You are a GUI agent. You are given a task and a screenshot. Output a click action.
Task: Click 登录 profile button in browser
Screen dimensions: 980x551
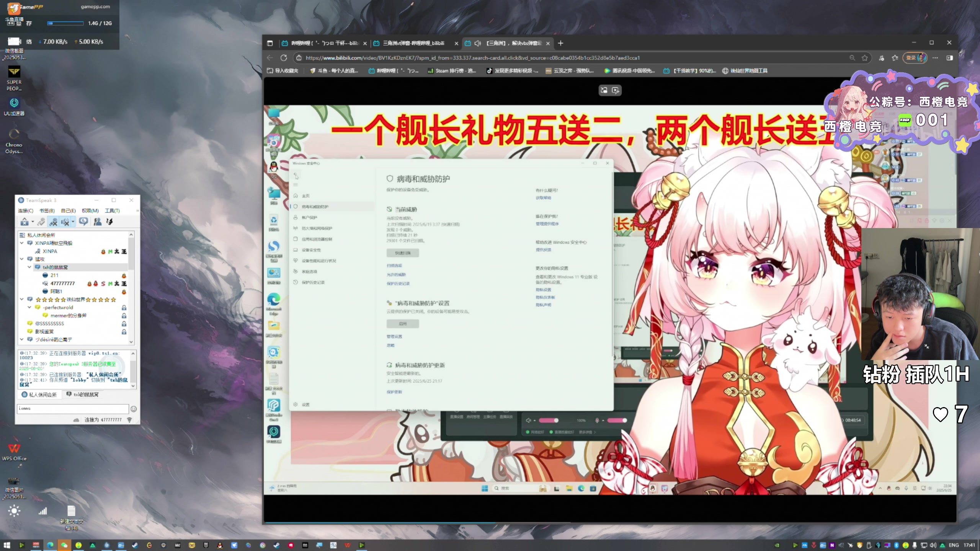(x=915, y=58)
